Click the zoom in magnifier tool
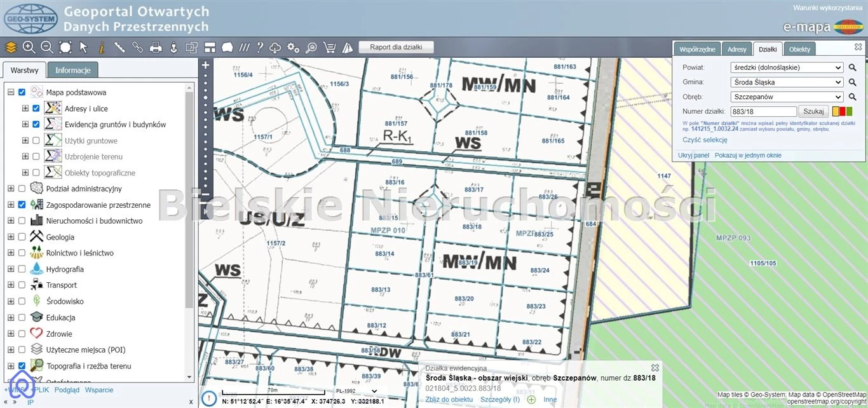 [29, 47]
